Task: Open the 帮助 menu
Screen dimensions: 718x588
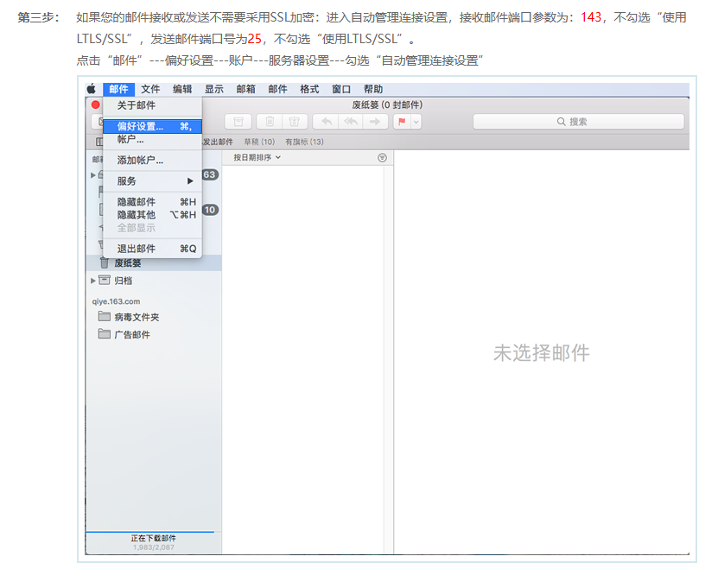Action: click(373, 89)
